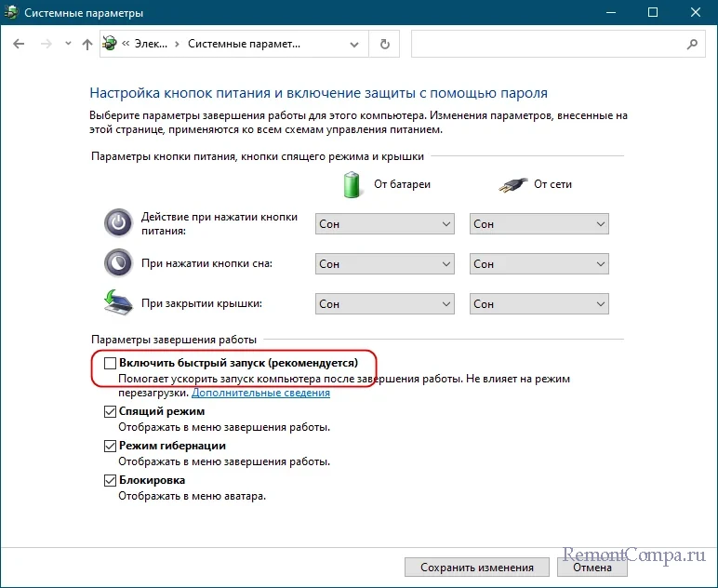Click 'Параметры завершения работы' section title
Image resolution: width=718 pixels, height=588 pixels.
coord(174,340)
